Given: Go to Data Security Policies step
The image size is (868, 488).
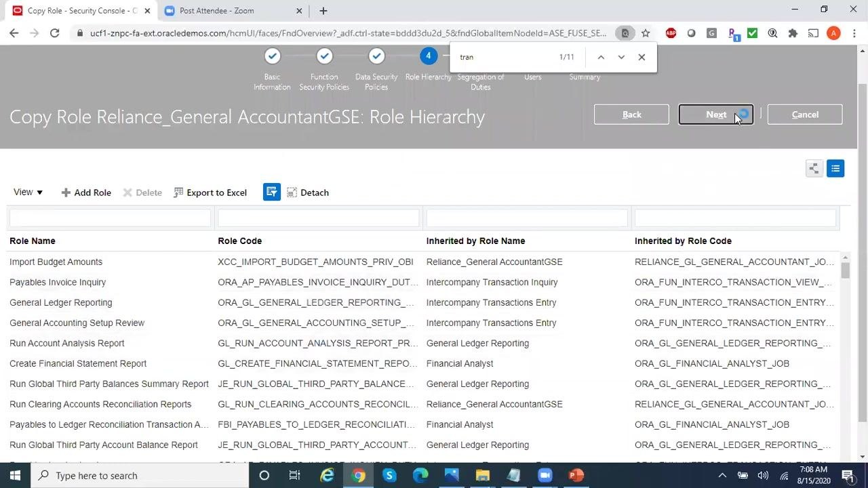Looking at the screenshot, I should tap(376, 56).
